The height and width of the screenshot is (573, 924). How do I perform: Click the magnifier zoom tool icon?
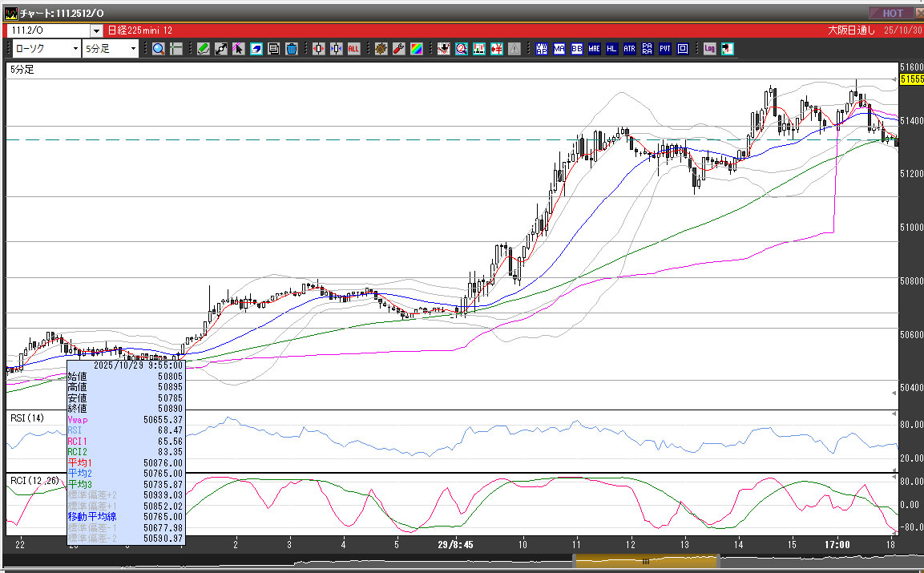click(159, 49)
